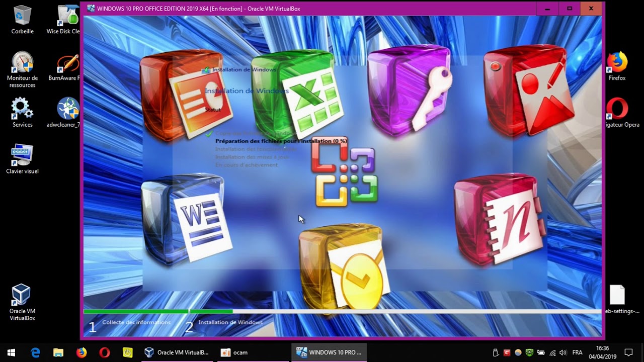Open the Wi-Fi network tray icon
Screen dimensions: 644x362
pos(552,352)
